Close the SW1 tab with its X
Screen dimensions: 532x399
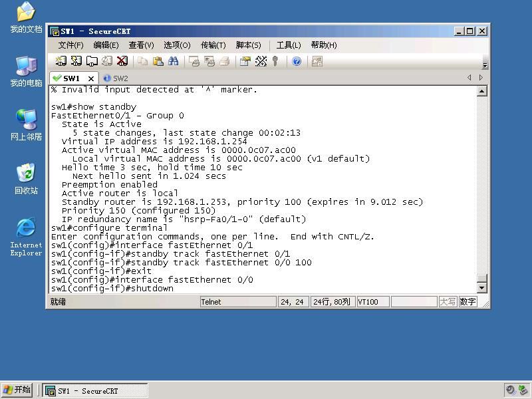click(91, 78)
